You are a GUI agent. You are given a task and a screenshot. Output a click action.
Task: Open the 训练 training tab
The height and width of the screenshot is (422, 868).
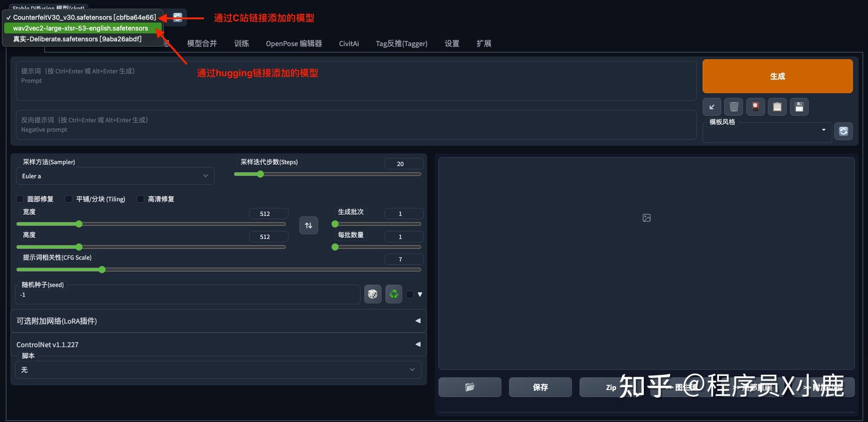[x=242, y=43]
